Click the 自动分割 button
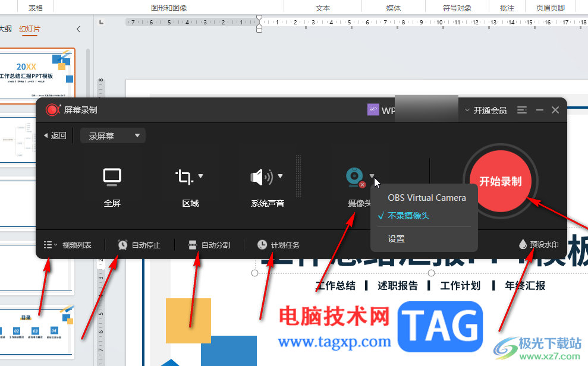This screenshot has width=588, height=366. (x=209, y=245)
